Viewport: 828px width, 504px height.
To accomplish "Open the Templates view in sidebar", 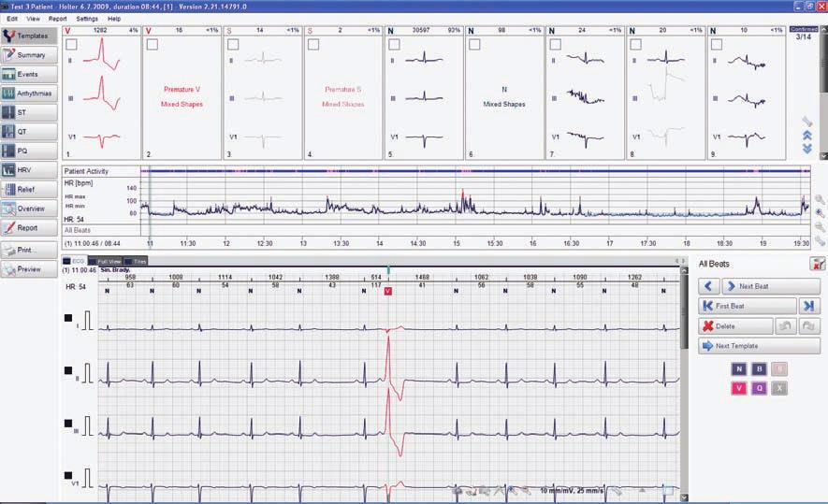I will [29, 36].
